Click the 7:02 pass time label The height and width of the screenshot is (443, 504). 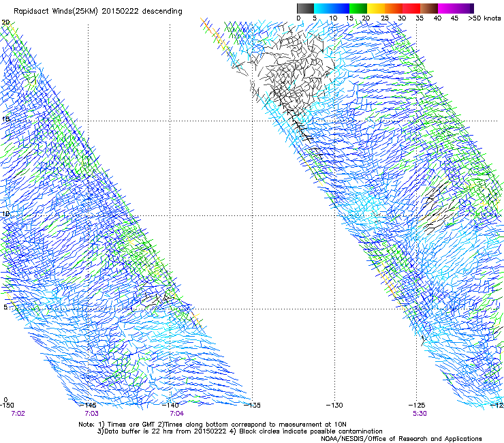[18, 414]
